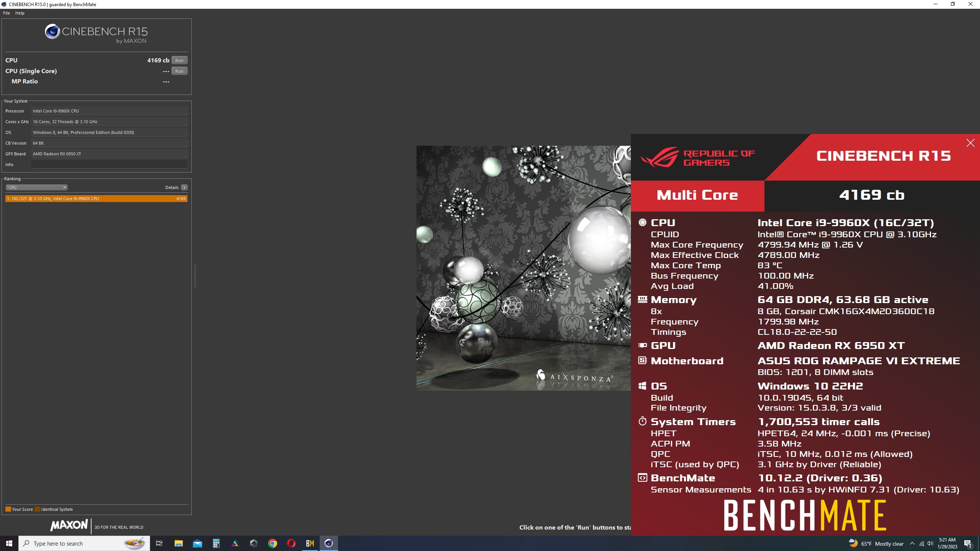Click the Max Core Temp 83 °C value

(x=770, y=265)
